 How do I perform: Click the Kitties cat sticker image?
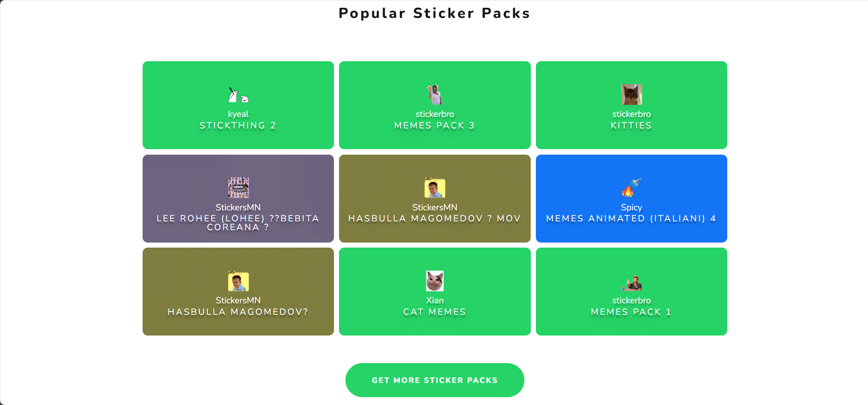(631, 95)
